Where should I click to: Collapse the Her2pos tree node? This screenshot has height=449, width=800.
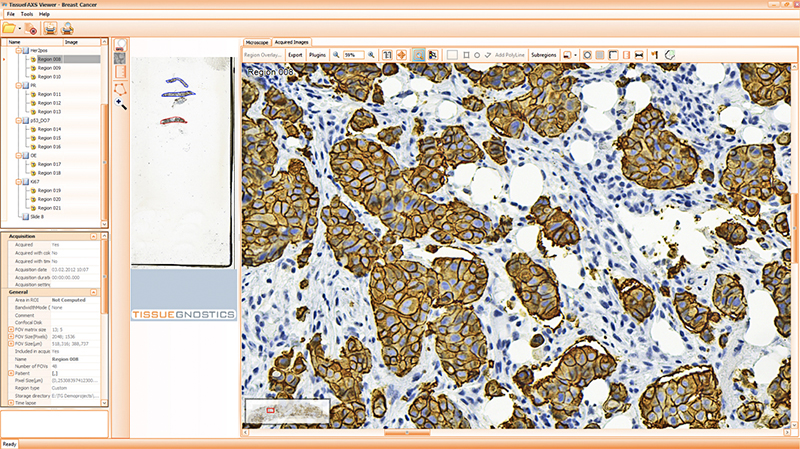[x=17, y=51]
